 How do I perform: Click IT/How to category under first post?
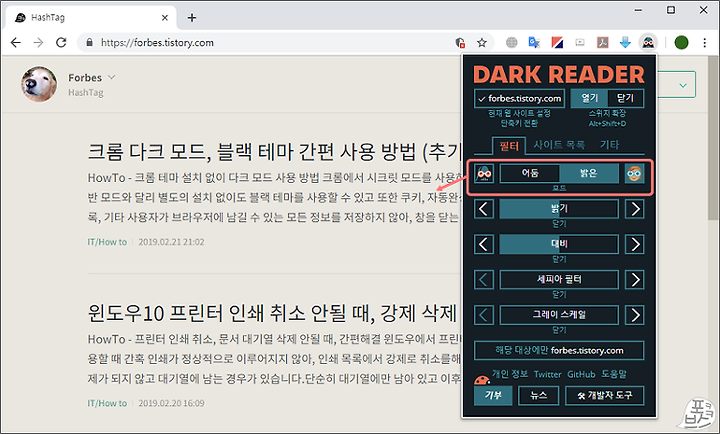tap(107, 242)
